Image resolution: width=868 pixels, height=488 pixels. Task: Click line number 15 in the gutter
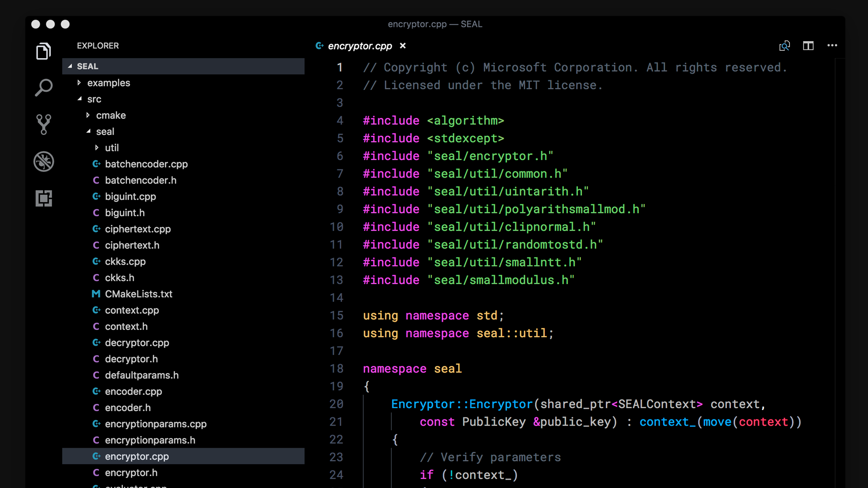[x=336, y=315]
